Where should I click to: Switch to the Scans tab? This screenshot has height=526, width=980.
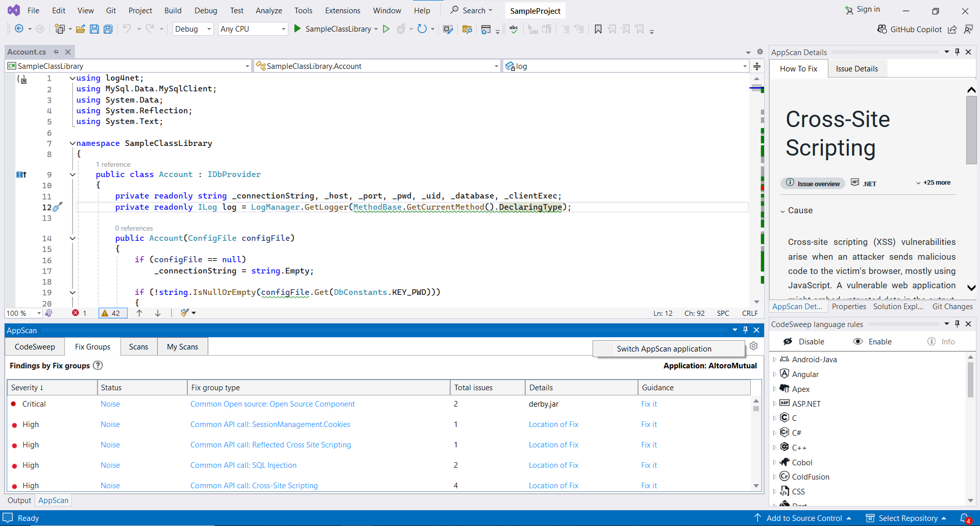click(x=138, y=346)
